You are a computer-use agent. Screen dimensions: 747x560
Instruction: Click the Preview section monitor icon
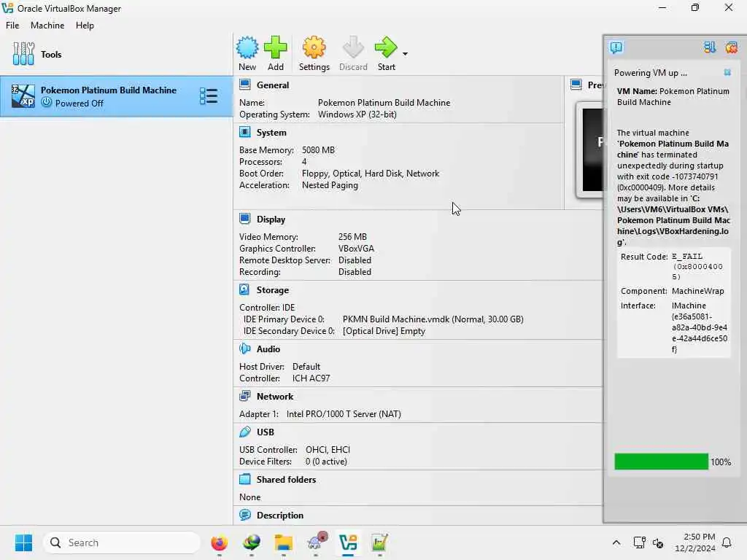(576, 85)
